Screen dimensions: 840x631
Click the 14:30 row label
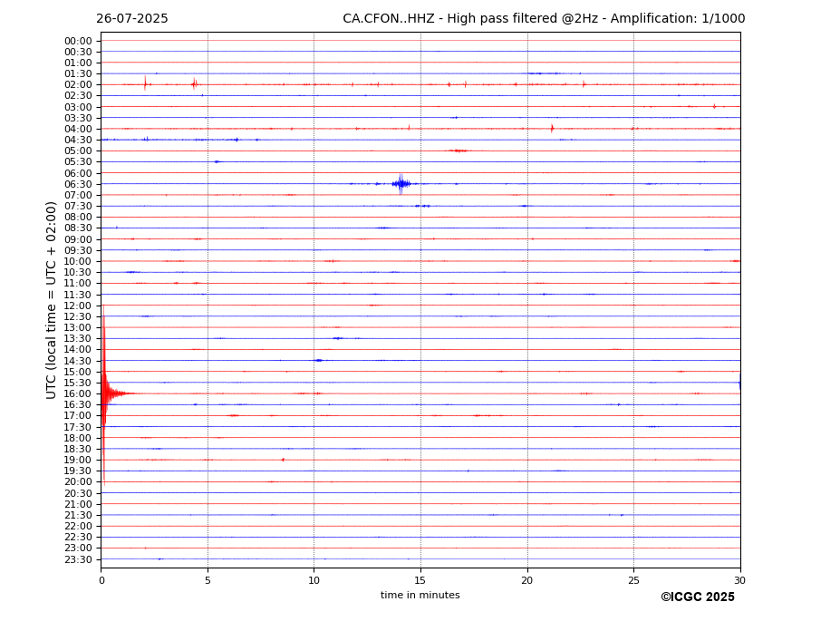click(78, 361)
